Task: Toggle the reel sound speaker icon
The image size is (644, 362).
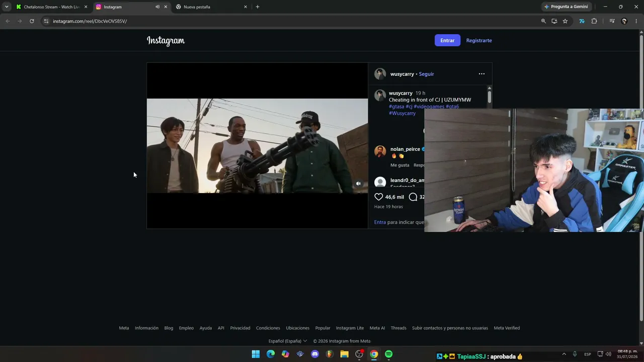Action: pos(358,184)
